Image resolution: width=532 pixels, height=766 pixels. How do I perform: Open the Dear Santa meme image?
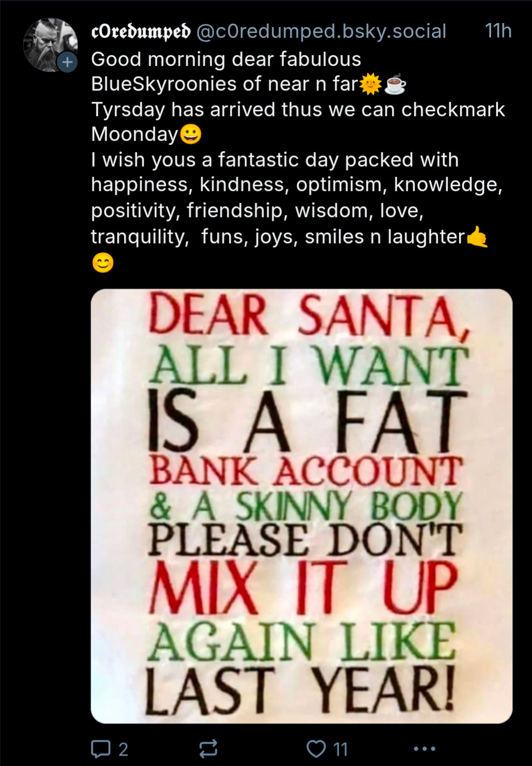coord(302,506)
